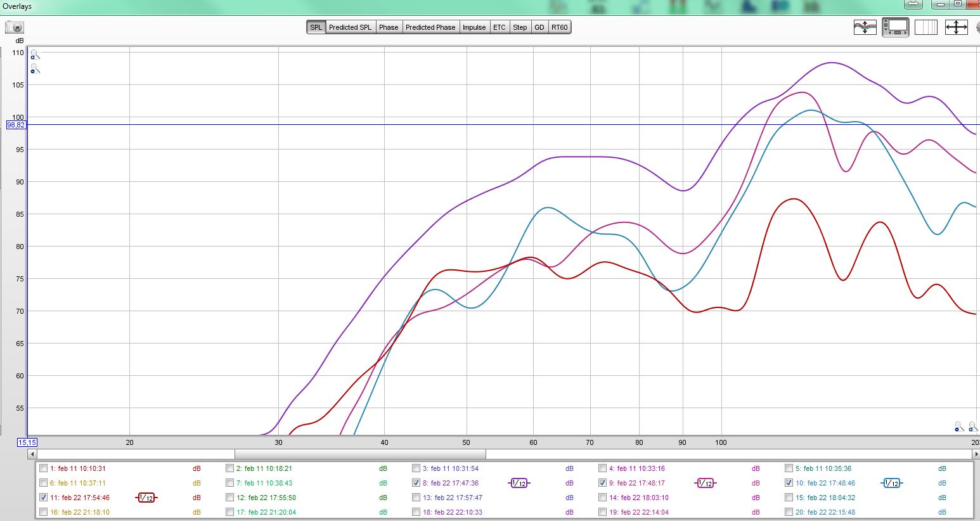
Task: Click the four-arrow graph limits icon
Action: pyautogui.click(x=956, y=27)
